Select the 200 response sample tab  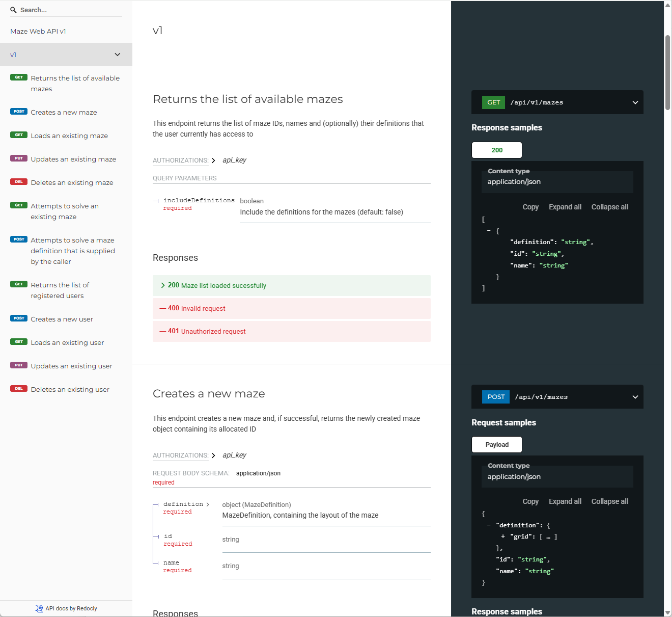click(x=496, y=150)
